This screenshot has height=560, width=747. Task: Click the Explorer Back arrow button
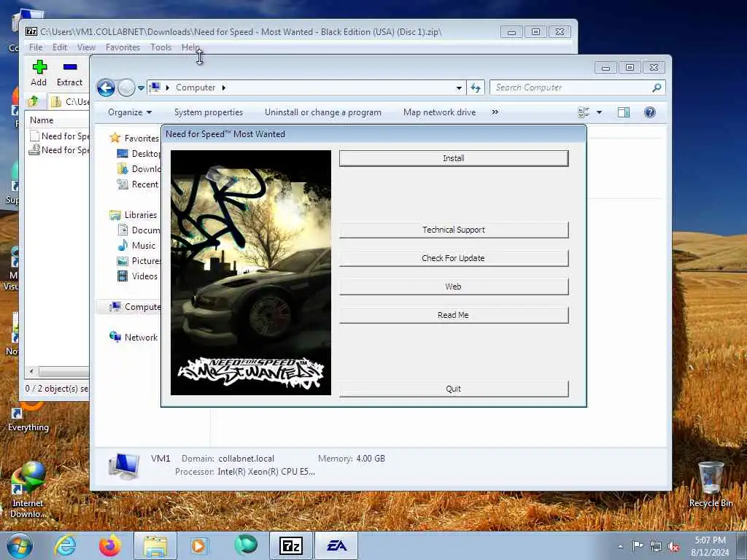pyautogui.click(x=106, y=87)
